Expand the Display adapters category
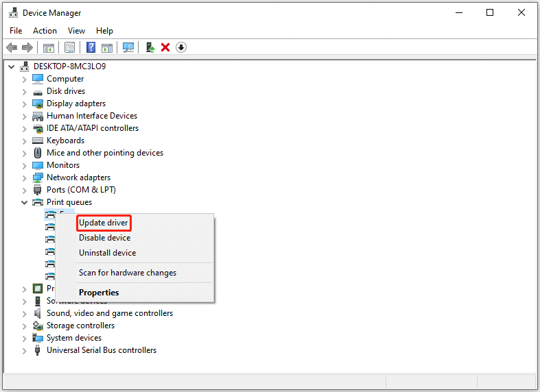540x392 pixels. (x=24, y=104)
